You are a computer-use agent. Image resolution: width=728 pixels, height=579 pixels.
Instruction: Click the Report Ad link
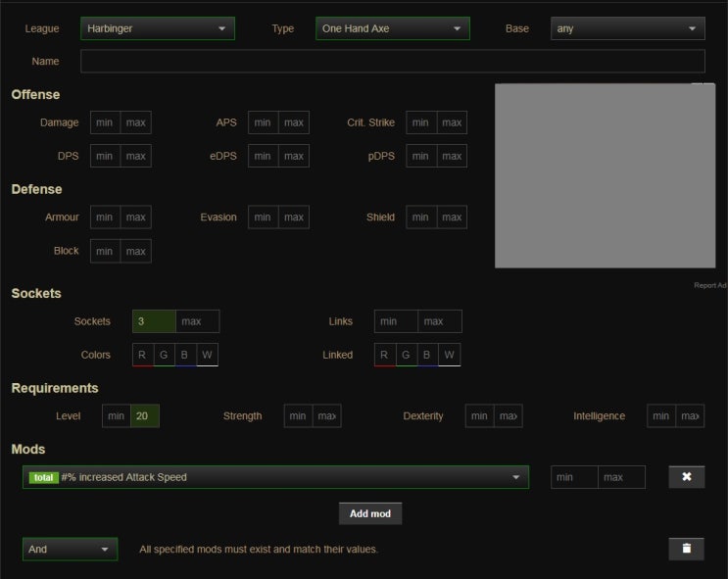pyautogui.click(x=710, y=285)
